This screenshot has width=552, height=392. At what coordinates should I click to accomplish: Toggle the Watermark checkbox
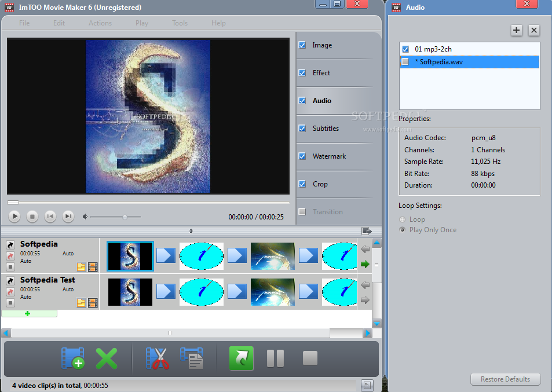[x=302, y=156]
